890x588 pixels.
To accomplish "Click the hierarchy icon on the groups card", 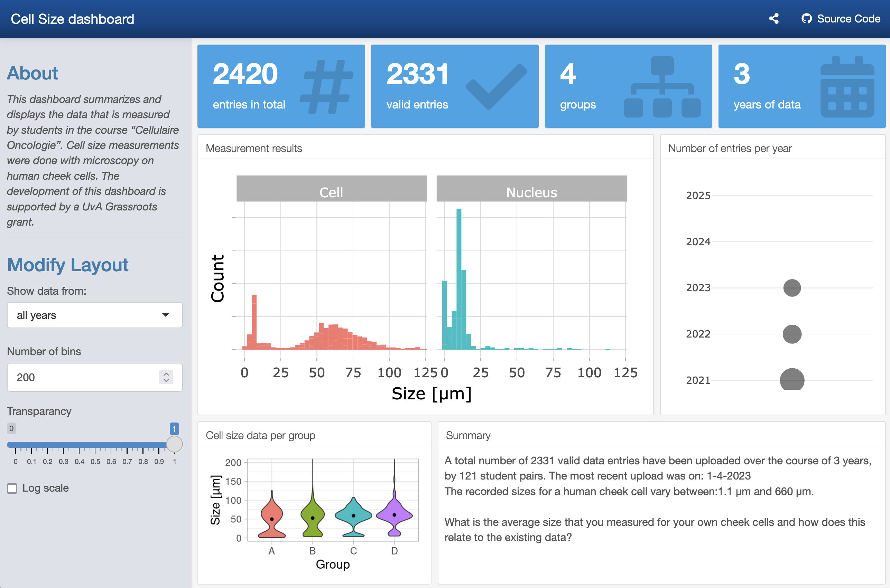I will (x=662, y=87).
